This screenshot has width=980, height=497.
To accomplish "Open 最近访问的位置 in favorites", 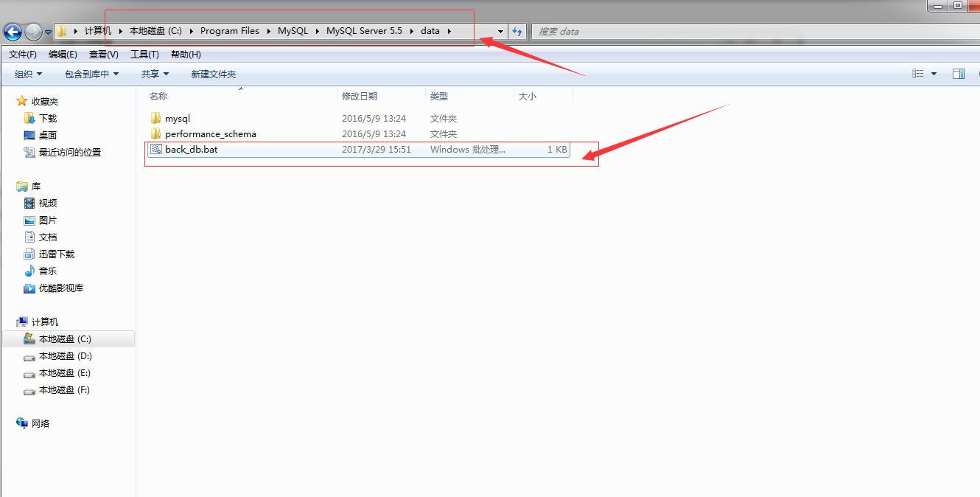I will coord(70,152).
